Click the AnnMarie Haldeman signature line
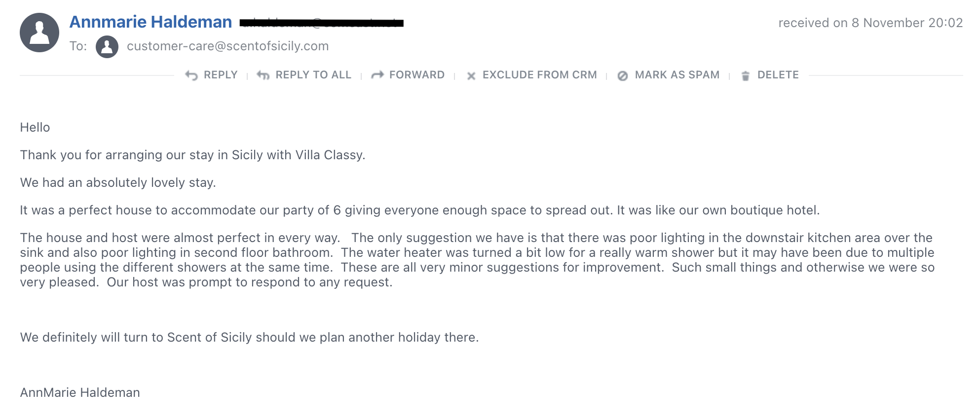The image size is (980, 420). click(80, 393)
